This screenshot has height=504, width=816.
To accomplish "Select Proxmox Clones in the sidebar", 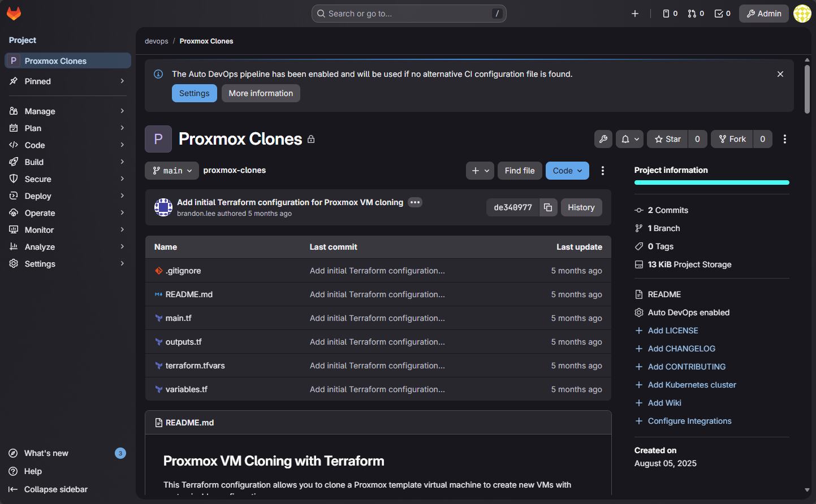I will coord(68,61).
